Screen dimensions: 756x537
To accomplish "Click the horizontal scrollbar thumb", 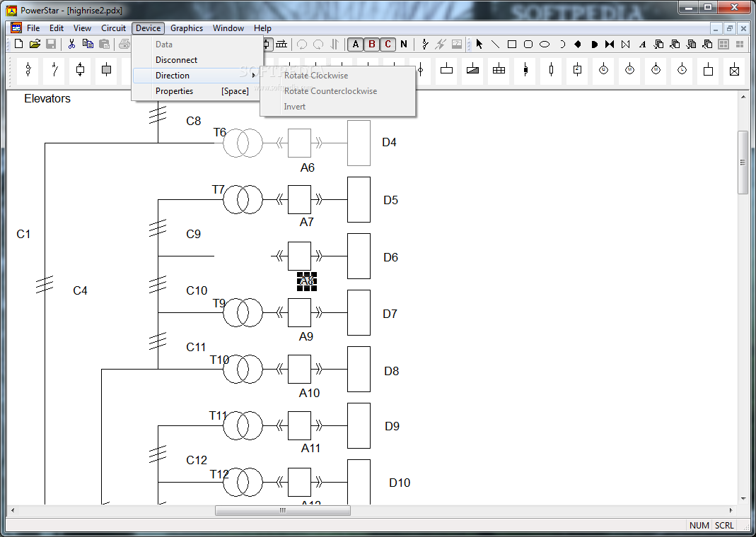I will (283, 510).
